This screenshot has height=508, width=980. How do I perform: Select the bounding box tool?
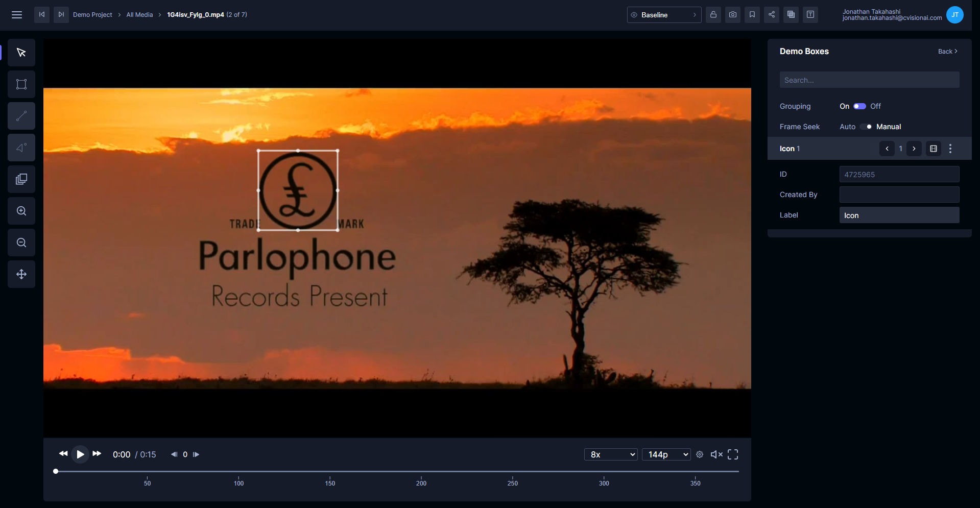pos(21,84)
